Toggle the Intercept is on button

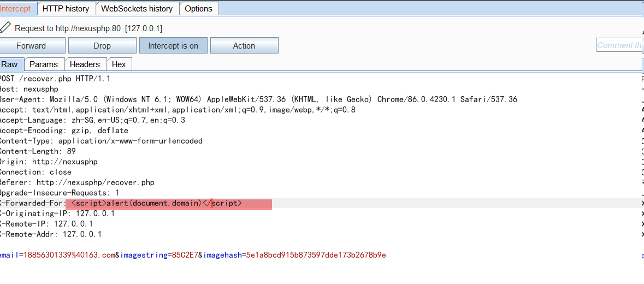point(173,45)
